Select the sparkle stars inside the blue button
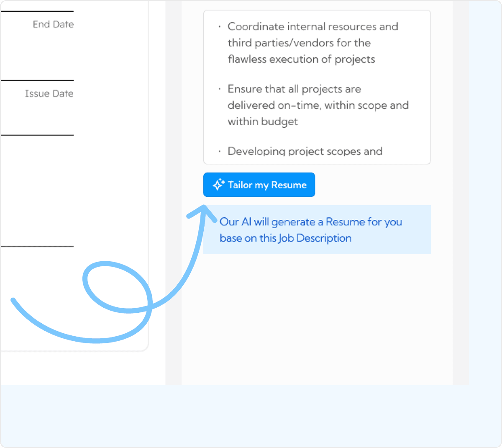Screen dimensions: 502x448 click(218, 184)
